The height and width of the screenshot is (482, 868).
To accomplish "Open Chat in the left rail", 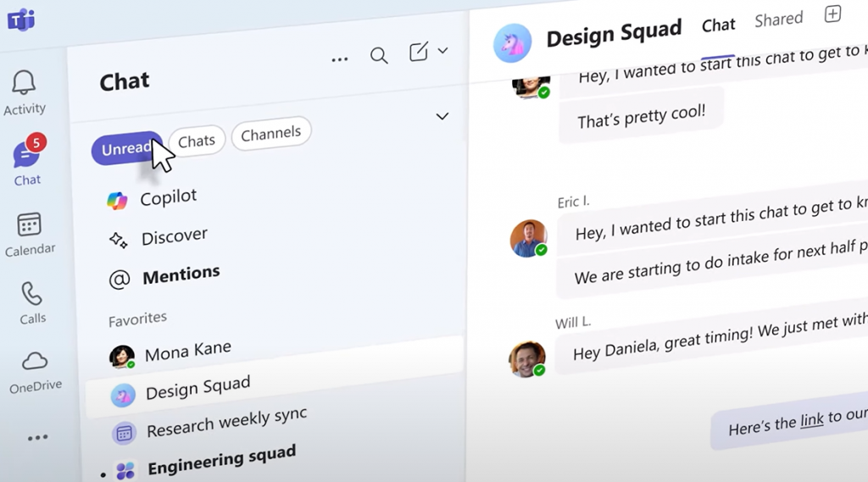I will coord(27,160).
